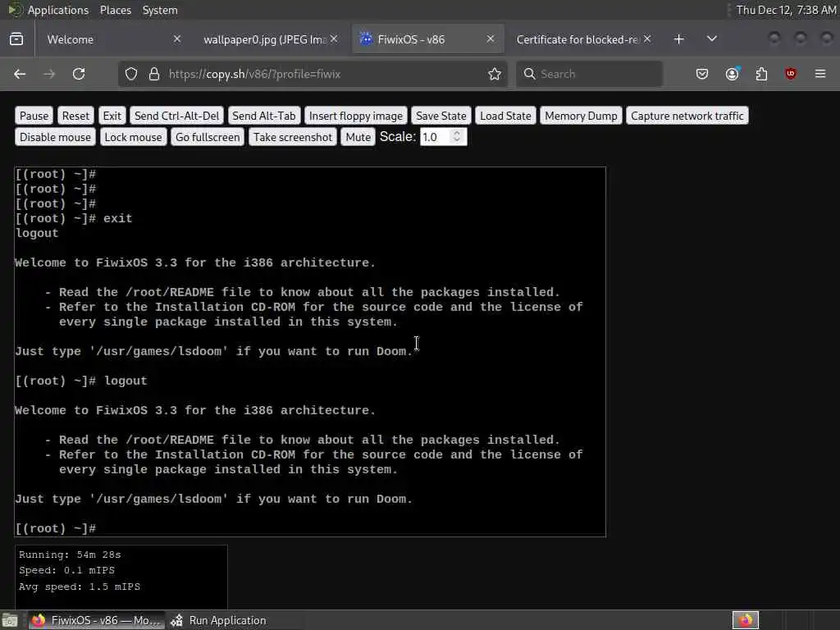Open the Applications menu
Screen dimensions: 840x630
tap(58, 10)
